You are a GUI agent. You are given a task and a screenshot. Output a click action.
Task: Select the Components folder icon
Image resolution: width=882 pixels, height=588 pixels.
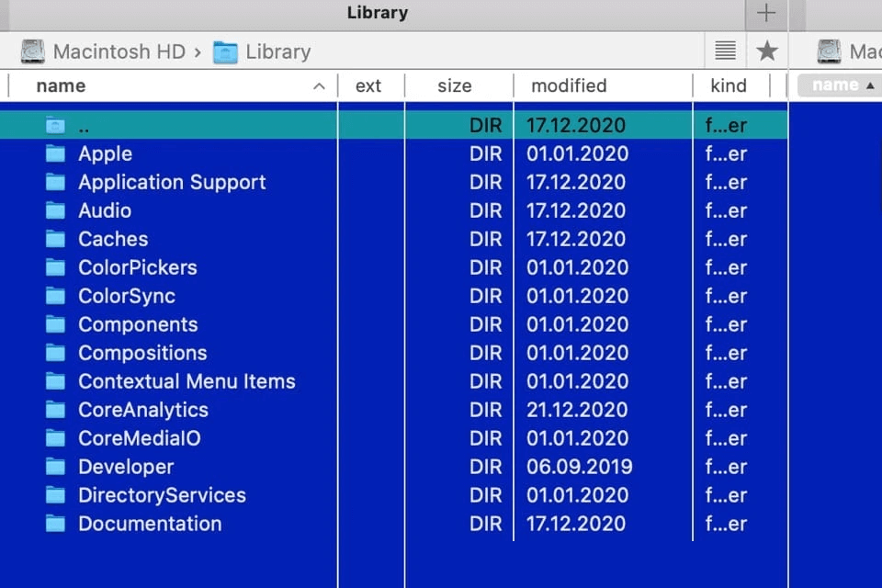[55, 324]
